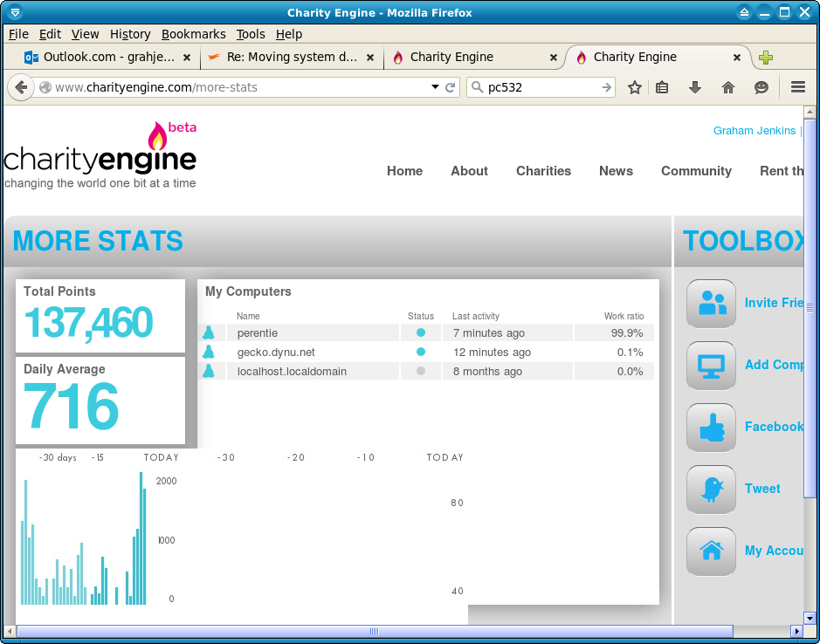Screen dimensions: 820x644
Task: Open the Tools menu
Action: (x=251, y=34)
